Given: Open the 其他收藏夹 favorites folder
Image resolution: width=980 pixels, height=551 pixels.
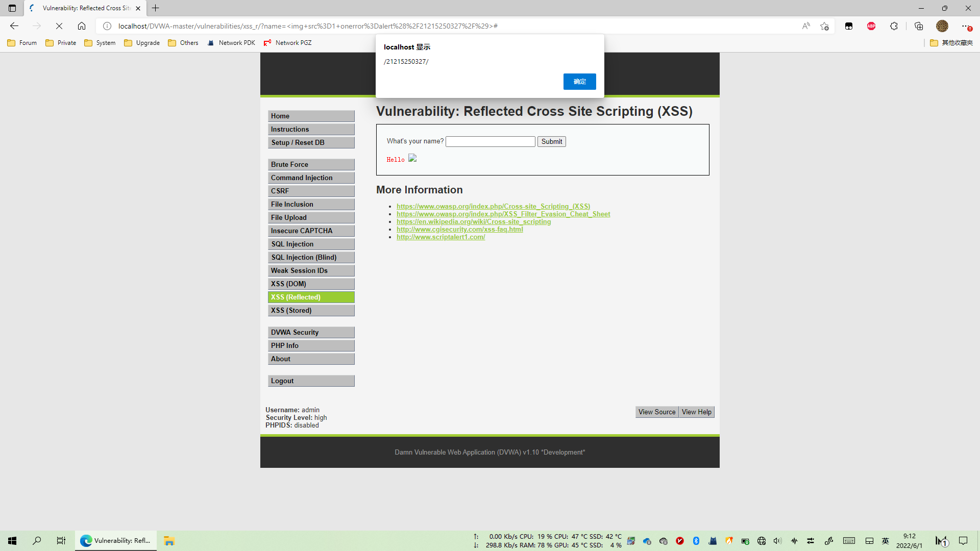Looking at the screenshot, I should (951, 43).
